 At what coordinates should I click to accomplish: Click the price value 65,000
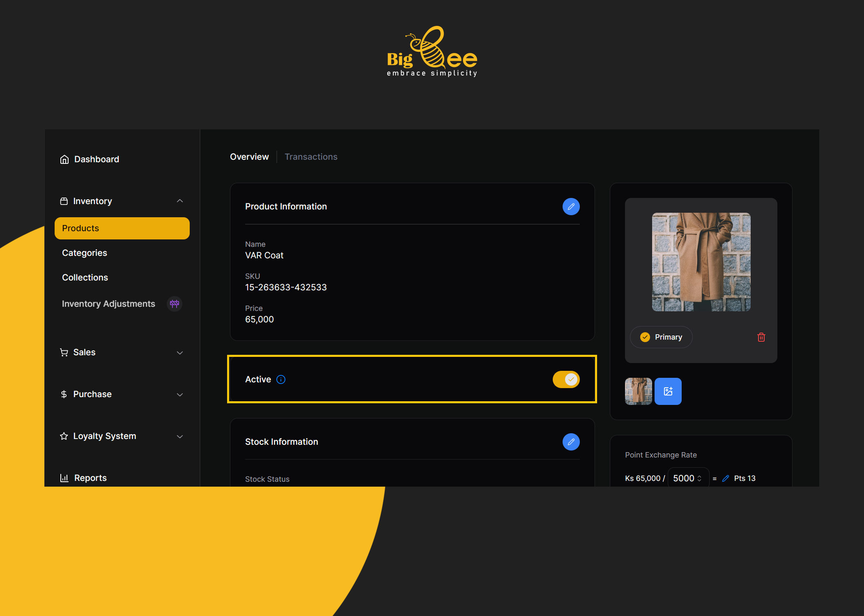tap(259, 319)
